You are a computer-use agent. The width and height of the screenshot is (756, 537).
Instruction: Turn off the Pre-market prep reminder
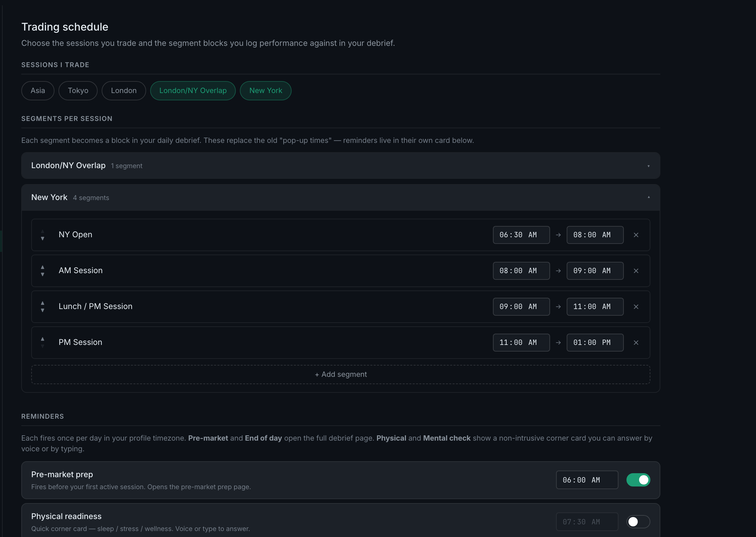(x=638, y=480)
